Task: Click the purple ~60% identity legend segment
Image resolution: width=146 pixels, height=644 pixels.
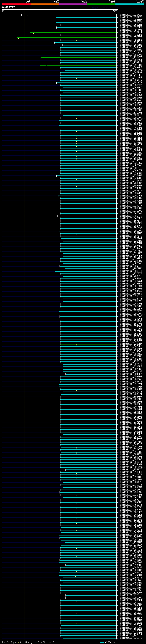Action: [73, 4]
